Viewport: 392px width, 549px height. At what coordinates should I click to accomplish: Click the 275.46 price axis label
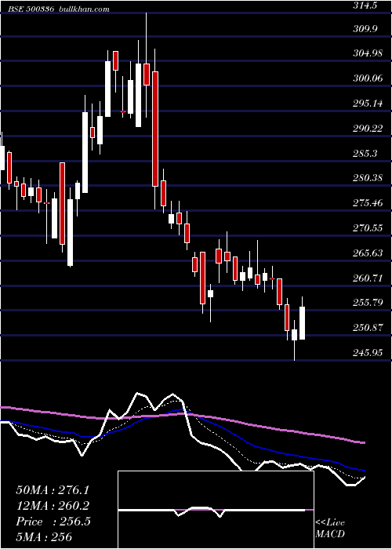(x=368, y=203)
